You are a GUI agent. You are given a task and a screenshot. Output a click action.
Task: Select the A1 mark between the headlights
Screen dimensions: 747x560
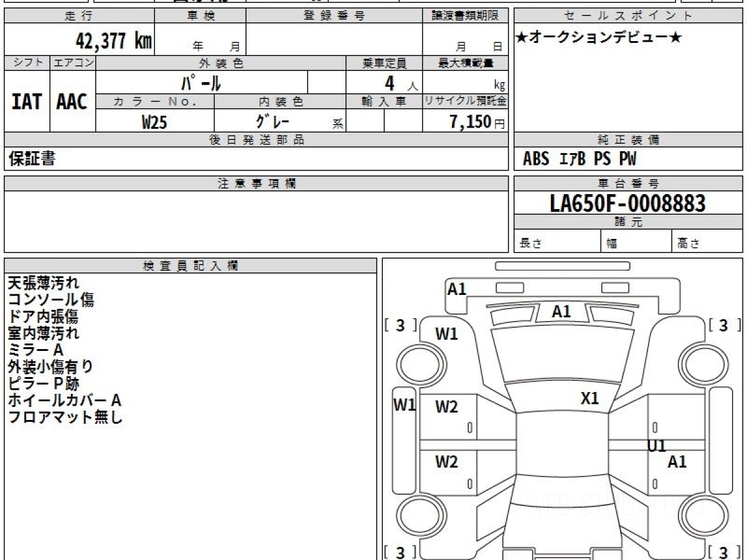pos(561,312)
